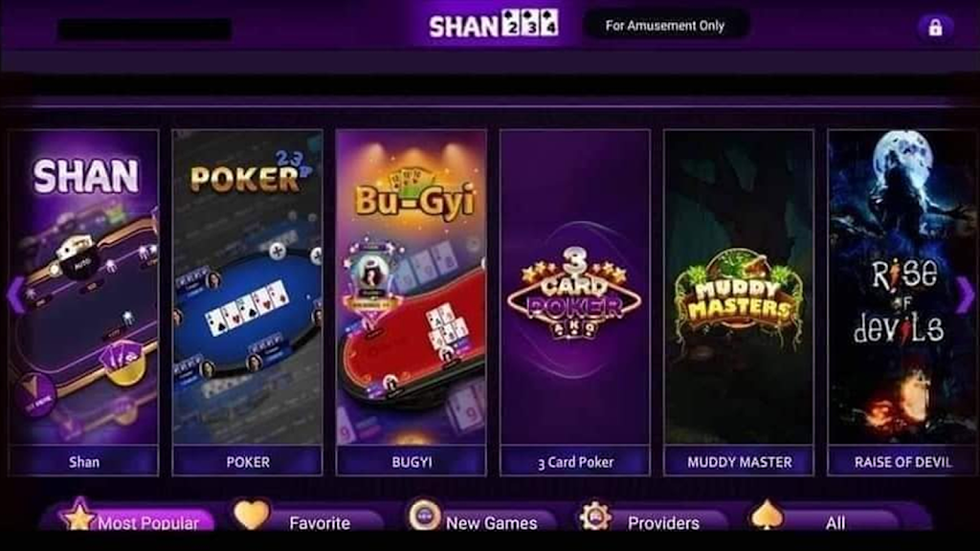Start the 3 Card Poker game

pos(575,303)
